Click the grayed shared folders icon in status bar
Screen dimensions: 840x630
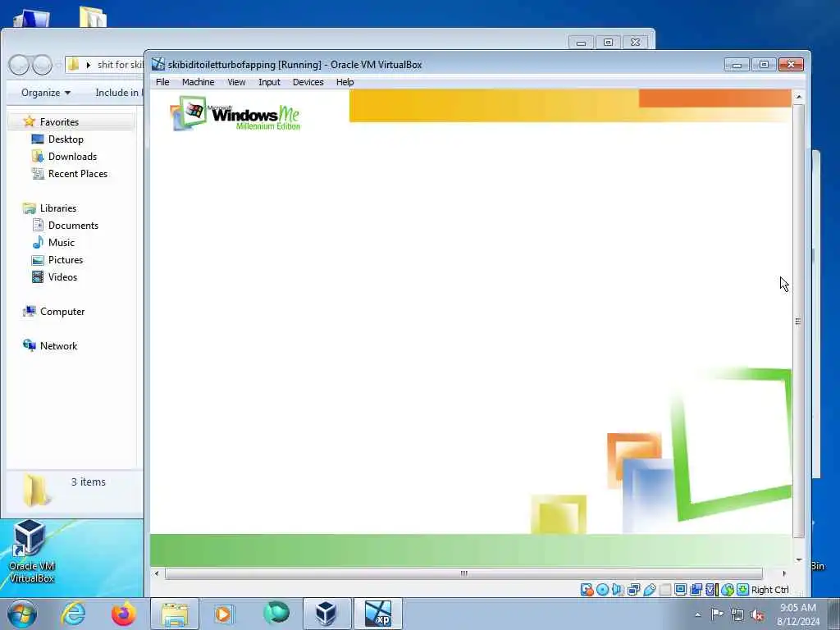click(664, 590)
